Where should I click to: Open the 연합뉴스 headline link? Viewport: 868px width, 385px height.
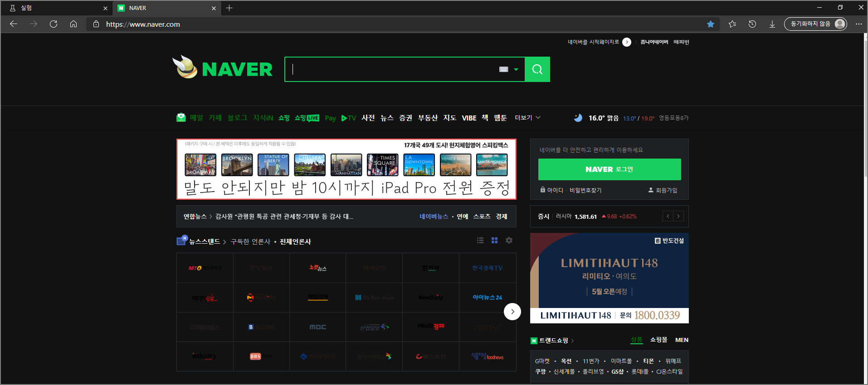tap(284, 217)
